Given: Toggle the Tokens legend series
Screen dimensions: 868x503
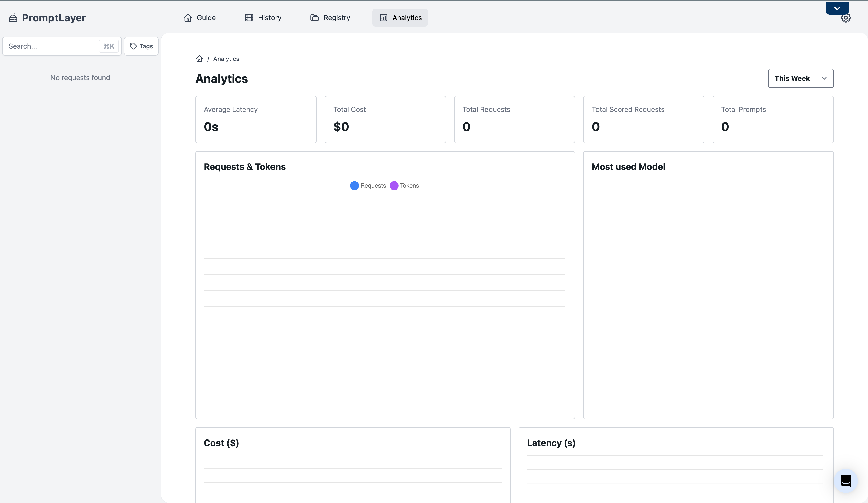Looking at the screenshot, I should 404,185.
